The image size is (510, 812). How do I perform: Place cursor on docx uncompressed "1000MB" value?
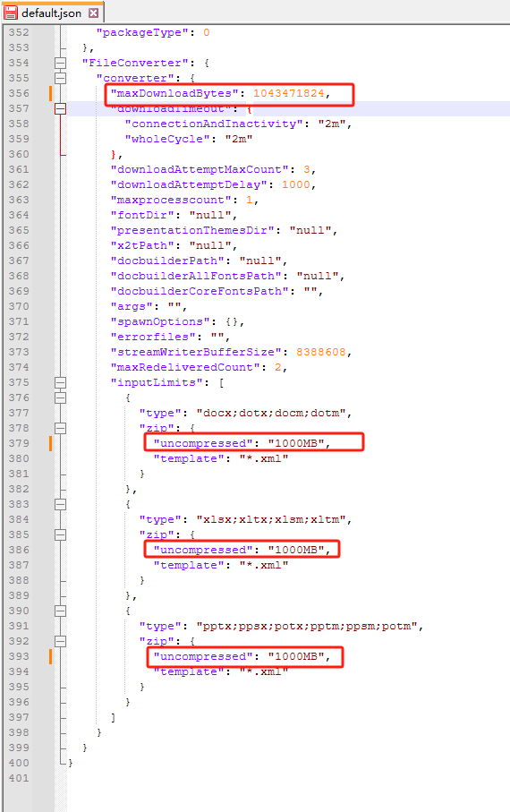click(295, 443)
